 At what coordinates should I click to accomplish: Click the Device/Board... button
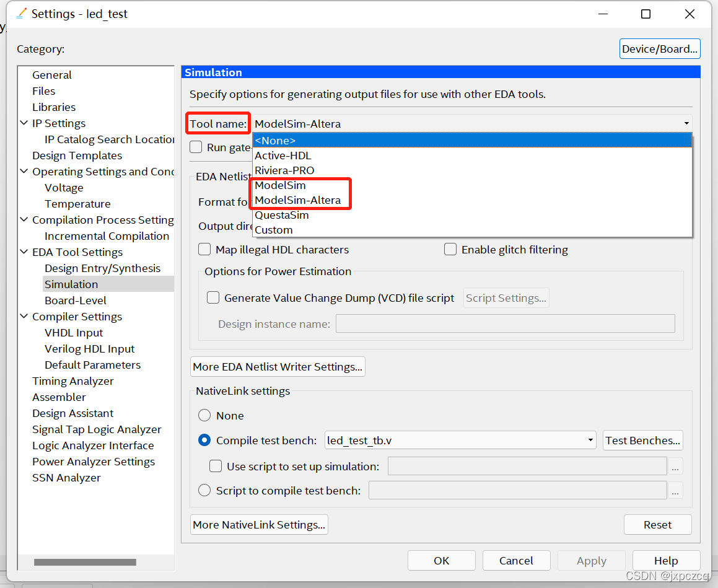tap(660, 48)
